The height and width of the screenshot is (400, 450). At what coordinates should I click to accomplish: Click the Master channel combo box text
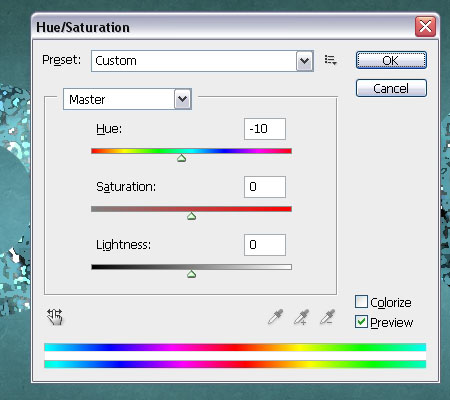(87, 99)
